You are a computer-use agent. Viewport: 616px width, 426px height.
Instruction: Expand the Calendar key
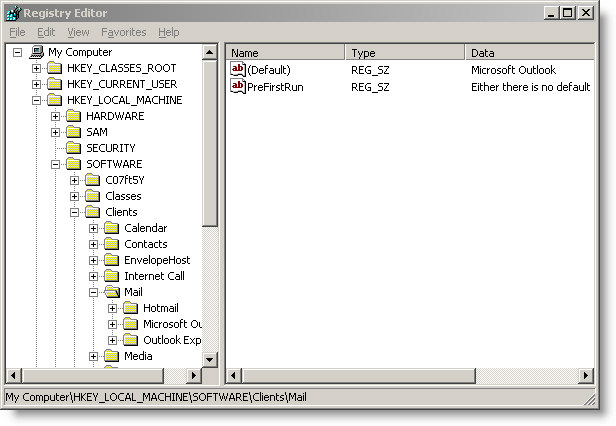tap(93, 228)
